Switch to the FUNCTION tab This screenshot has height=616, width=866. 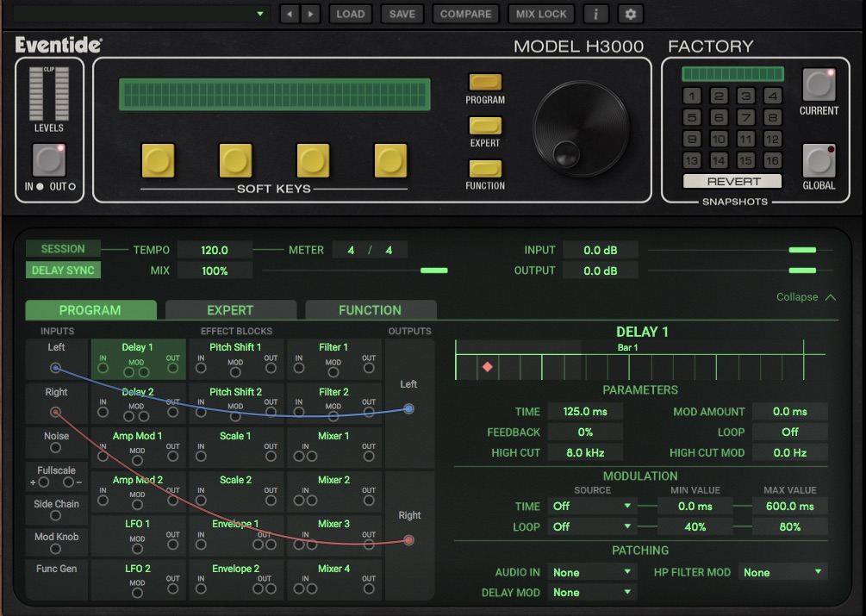coord(370,310)
